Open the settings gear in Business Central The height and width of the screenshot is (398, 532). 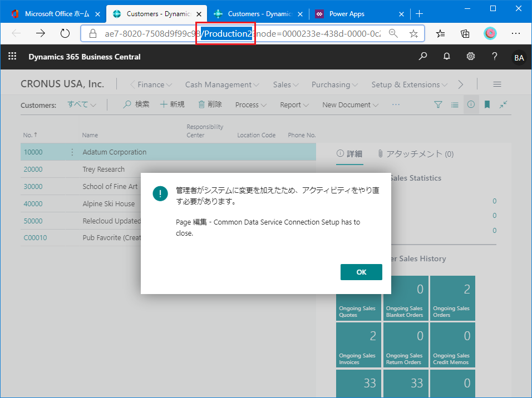pos(471,56)
